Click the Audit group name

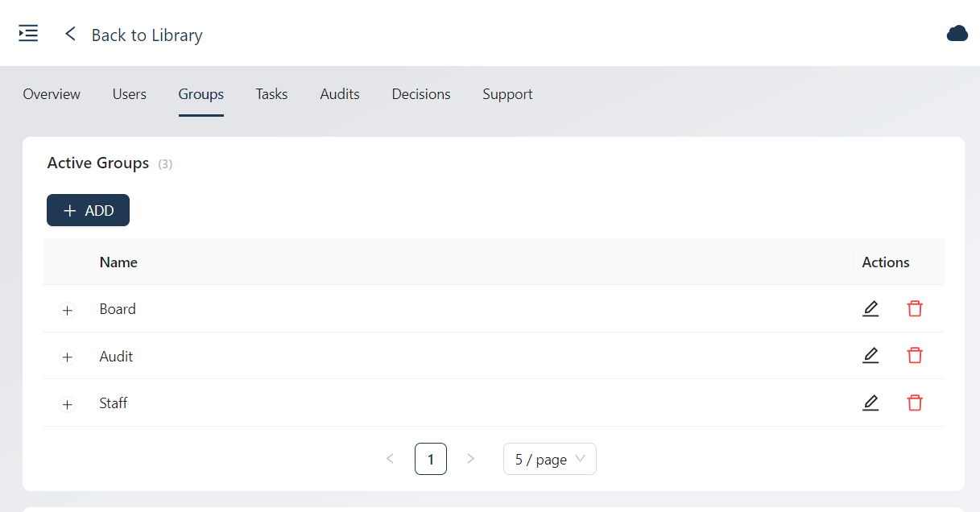pyautogui.click(x=117, y=356)
